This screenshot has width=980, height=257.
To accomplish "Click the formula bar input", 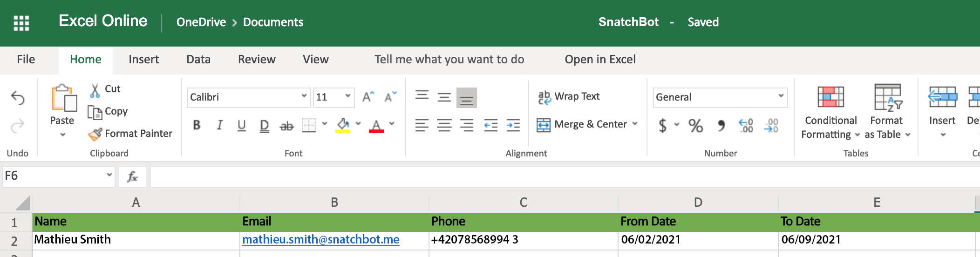I will click(x=565, y=177).
